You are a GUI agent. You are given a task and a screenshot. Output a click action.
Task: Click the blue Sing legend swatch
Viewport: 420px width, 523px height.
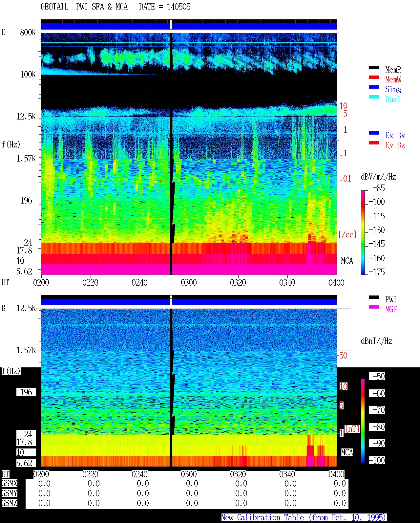point(374,87)
